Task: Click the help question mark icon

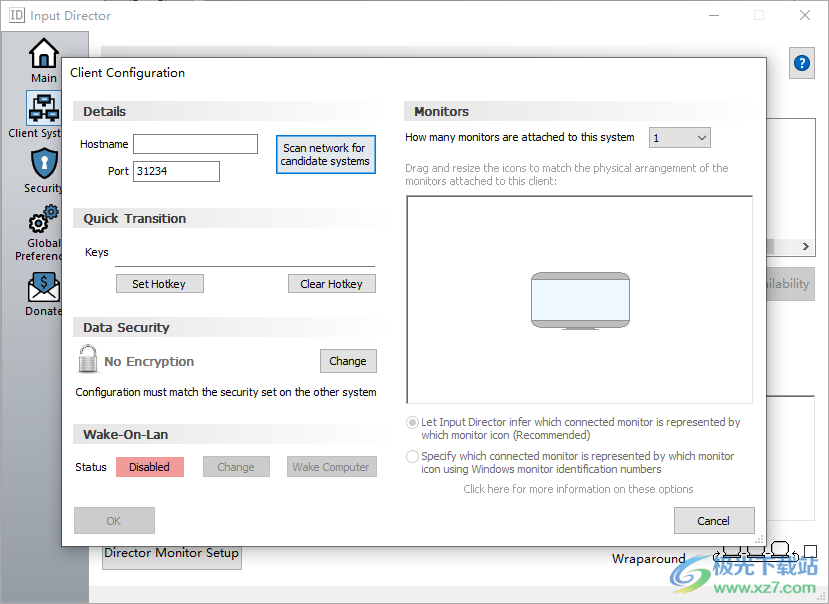Action: pos(801,62)
